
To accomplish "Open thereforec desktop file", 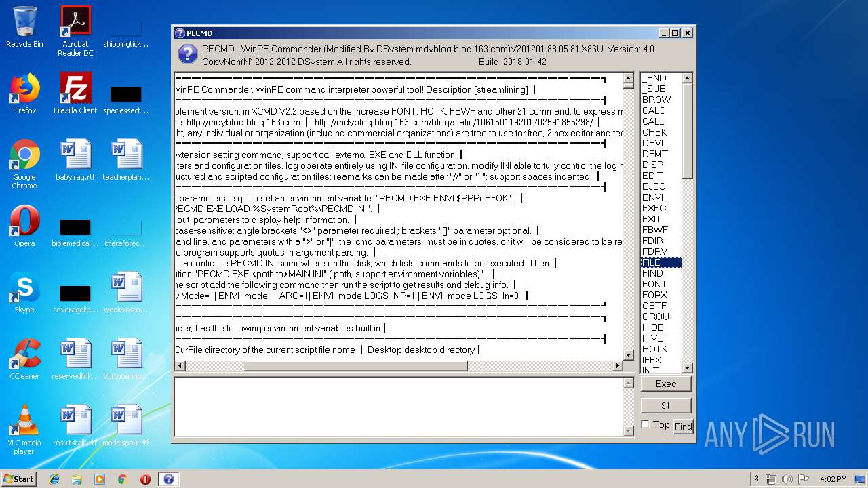I will (126, 232).
